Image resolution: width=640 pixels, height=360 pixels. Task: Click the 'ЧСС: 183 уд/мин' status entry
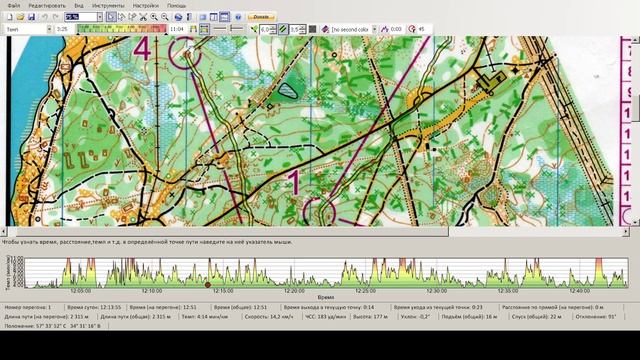click(326, 316)
